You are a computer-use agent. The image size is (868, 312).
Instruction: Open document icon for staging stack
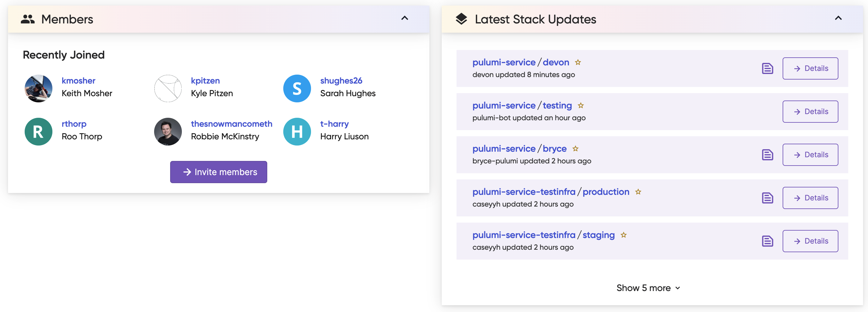pos(768,241)
